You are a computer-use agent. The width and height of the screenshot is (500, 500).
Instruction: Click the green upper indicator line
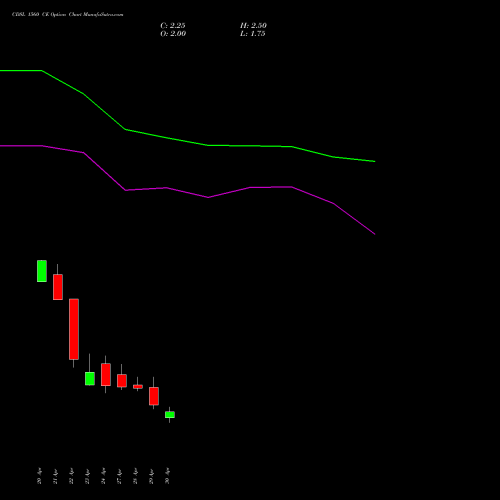point(187,142)
